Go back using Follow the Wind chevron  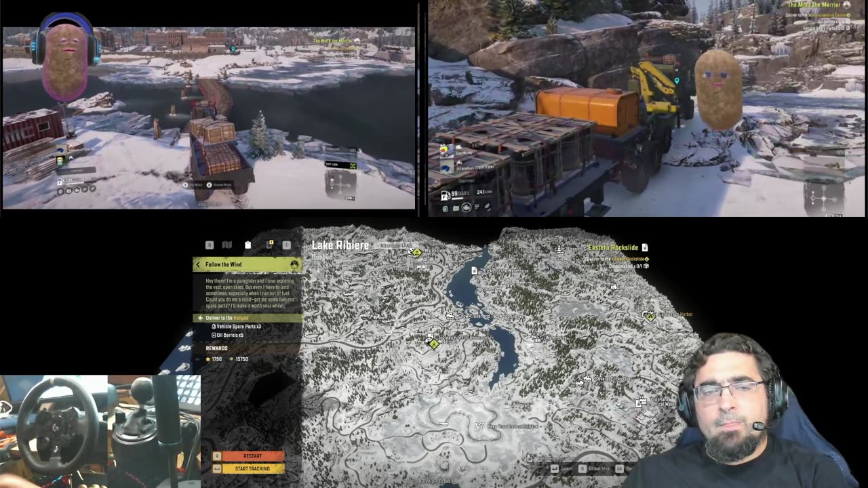198,264
